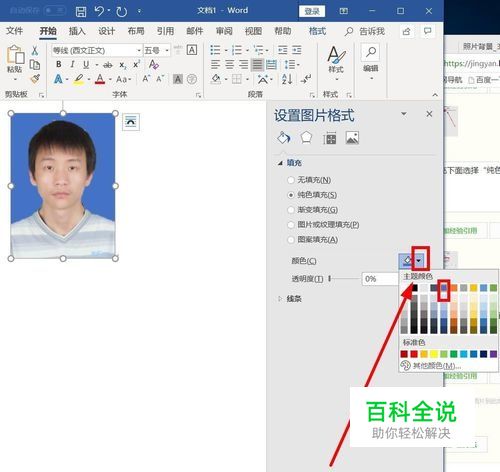
Task: Click the Cut scissors icon
Action: (x=35, y=50)
